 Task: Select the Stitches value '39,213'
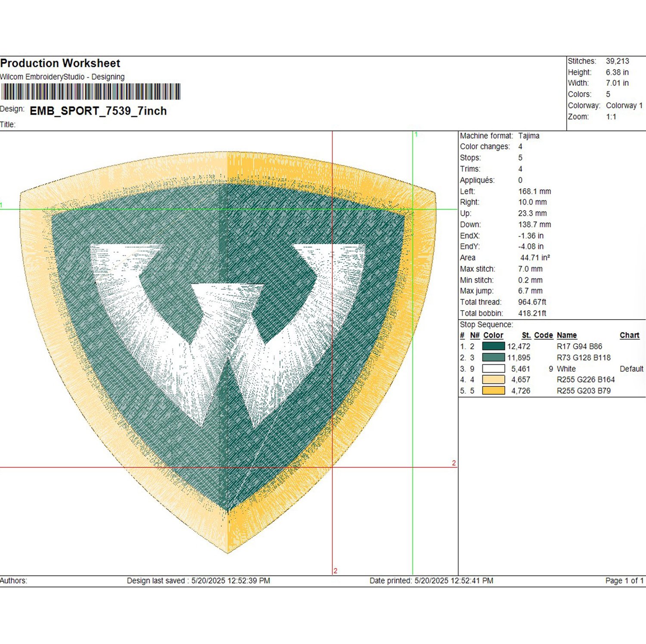point(618,61)
